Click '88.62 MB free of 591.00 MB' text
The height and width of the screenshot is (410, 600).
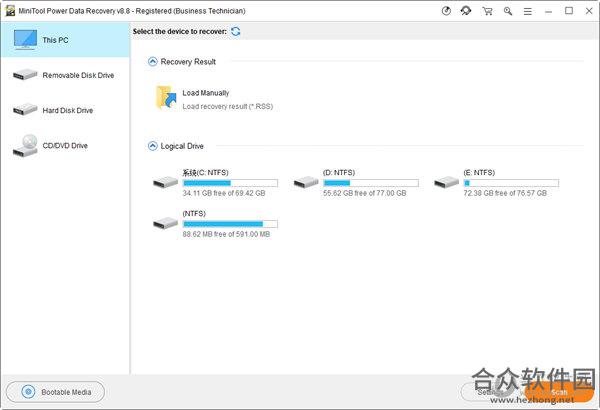pyautogui.click(x=226, y=234)
